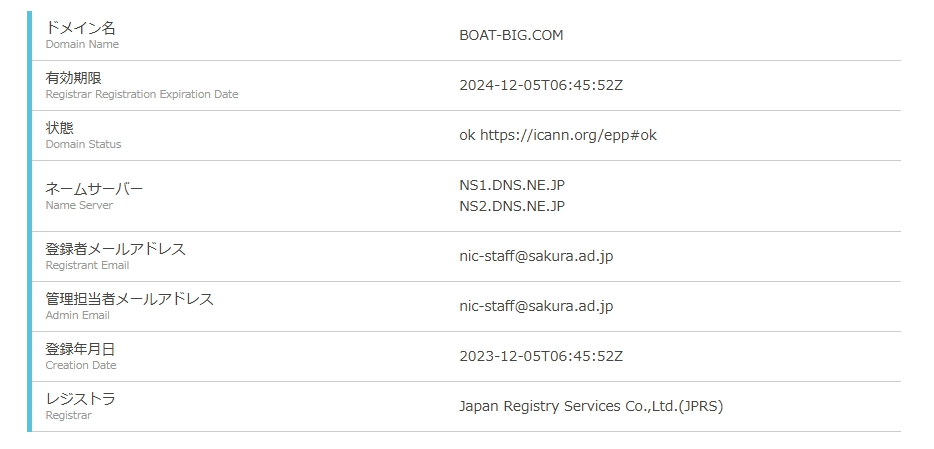The width and height of the screenshot is (934, 449).
Task: Click the creation date 2023-12-05T06:45:52Z
Action: point(541,356)
